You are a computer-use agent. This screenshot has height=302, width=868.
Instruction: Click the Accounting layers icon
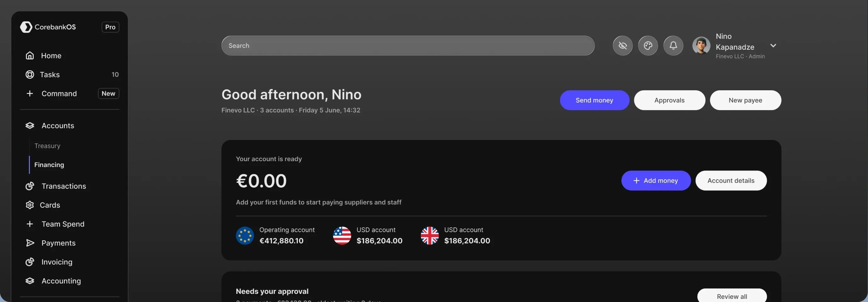coord(30,281)
